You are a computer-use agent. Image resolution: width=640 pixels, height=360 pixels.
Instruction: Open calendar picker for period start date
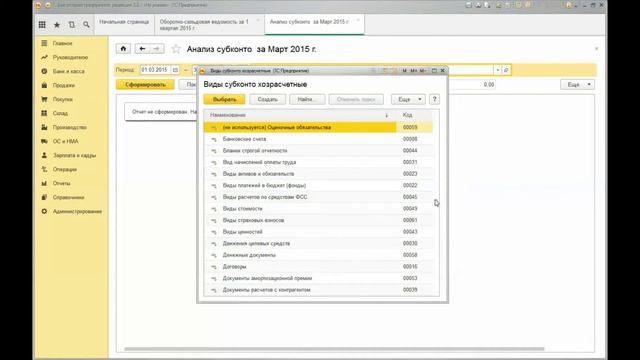[x=175, y=70]
